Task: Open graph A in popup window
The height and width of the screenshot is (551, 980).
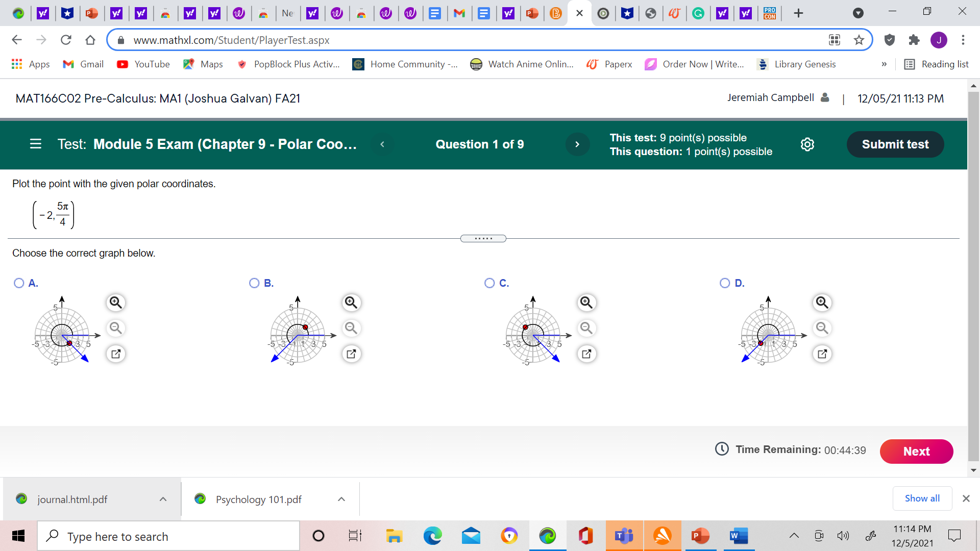Action: (116, 354)
